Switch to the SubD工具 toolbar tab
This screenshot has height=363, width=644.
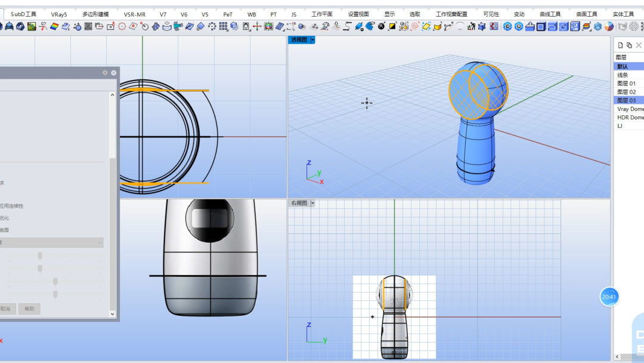23,14
